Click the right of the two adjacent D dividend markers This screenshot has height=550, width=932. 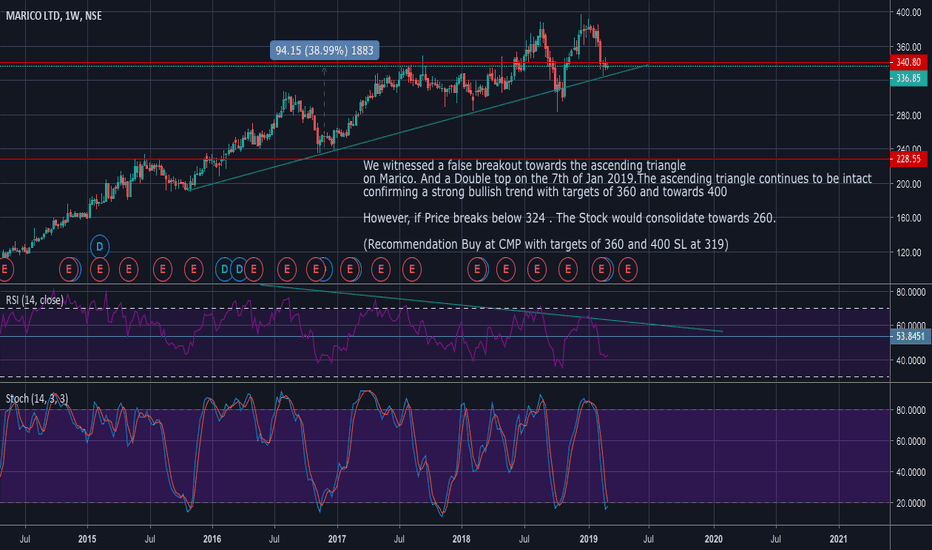pos(238,269)
